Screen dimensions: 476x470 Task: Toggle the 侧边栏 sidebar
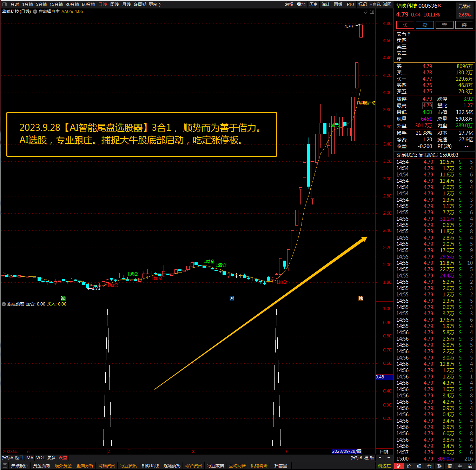point(384,466)
